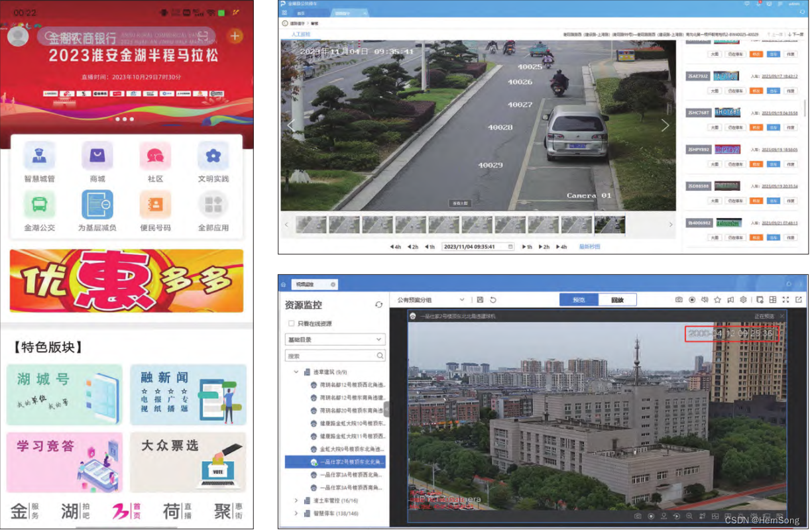The width and height of the screenshot is (810, 532).
Task: Show the previous image with the left arrow on the parking photo
Action: pos(290,126)
